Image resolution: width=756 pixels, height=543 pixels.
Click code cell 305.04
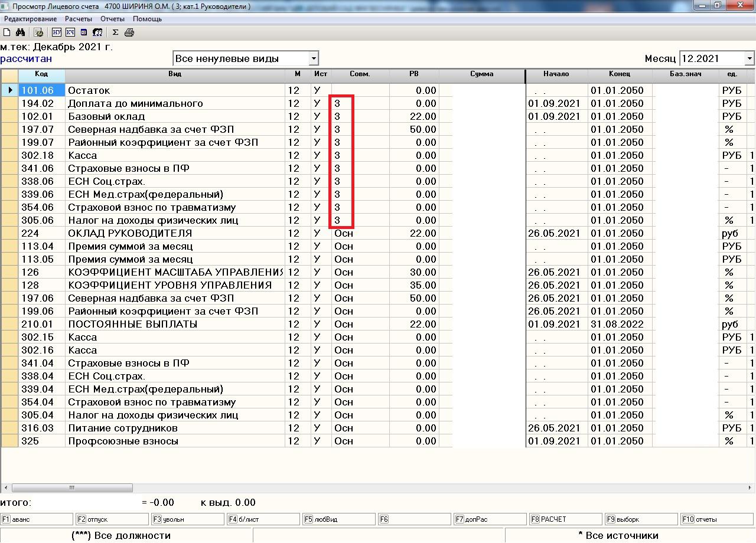(41, 415)
